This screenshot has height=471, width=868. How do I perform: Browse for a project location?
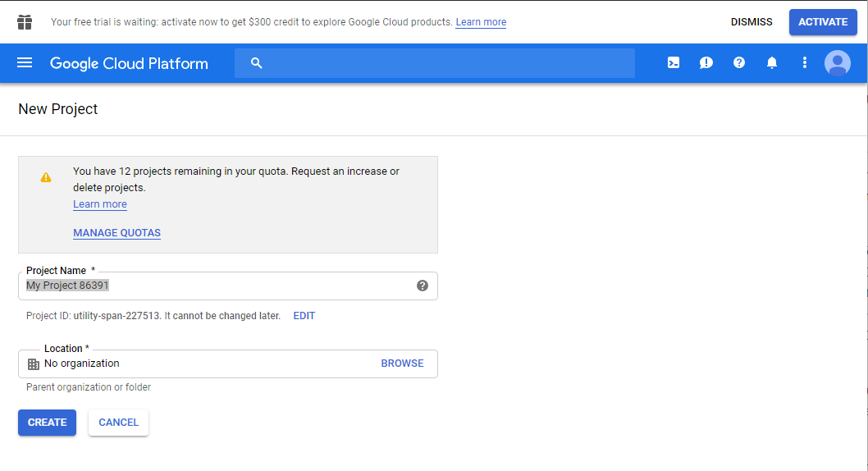(402, 364)
